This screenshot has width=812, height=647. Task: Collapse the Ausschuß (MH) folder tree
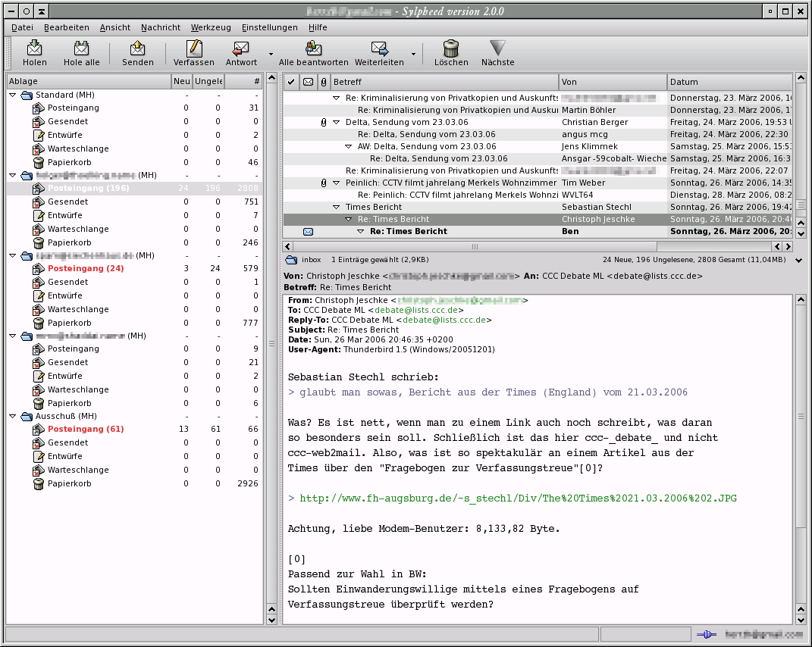pyautogui.click(x=13, y=416)
